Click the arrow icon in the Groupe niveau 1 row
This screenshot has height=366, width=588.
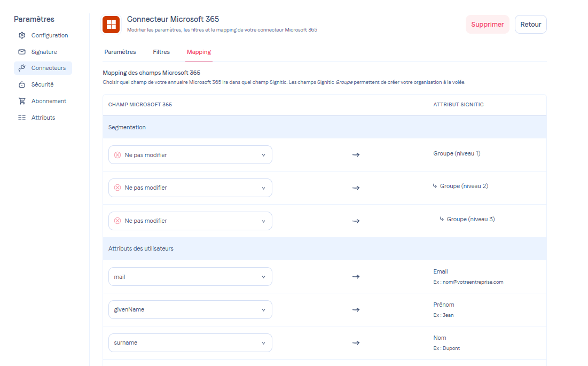point(356,155)
